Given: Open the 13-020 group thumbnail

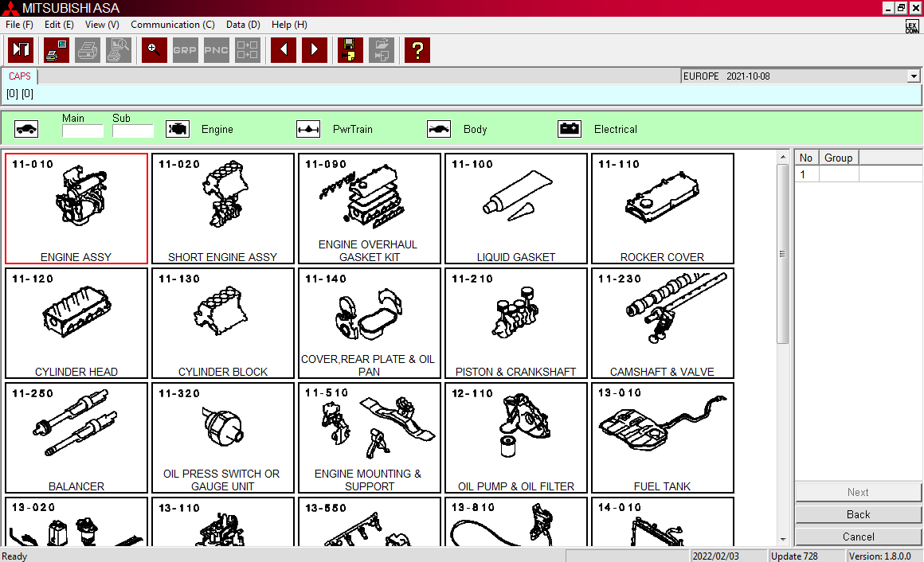Looking at the screenshot, I should (76, 522).
